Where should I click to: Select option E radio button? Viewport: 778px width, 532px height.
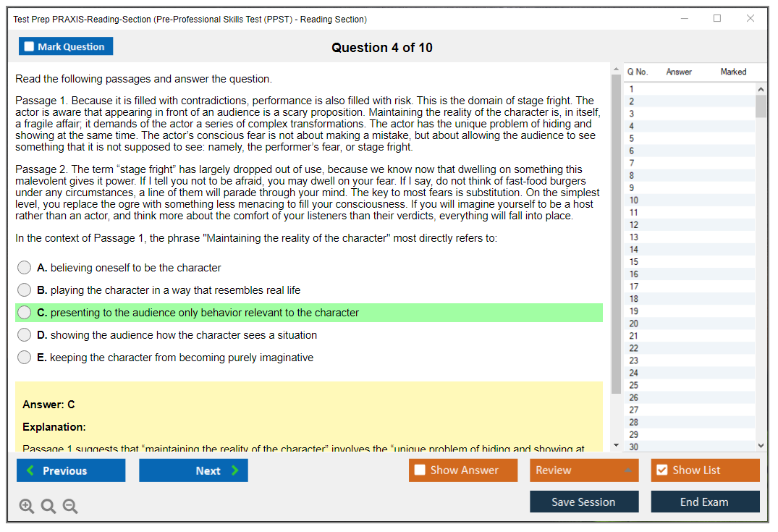click(x=25, y=358)
